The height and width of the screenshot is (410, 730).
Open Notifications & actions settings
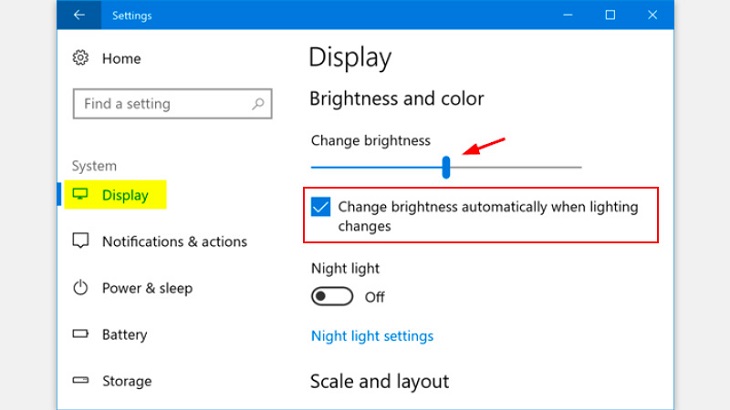pyautogui.click(x=174, y=242)
